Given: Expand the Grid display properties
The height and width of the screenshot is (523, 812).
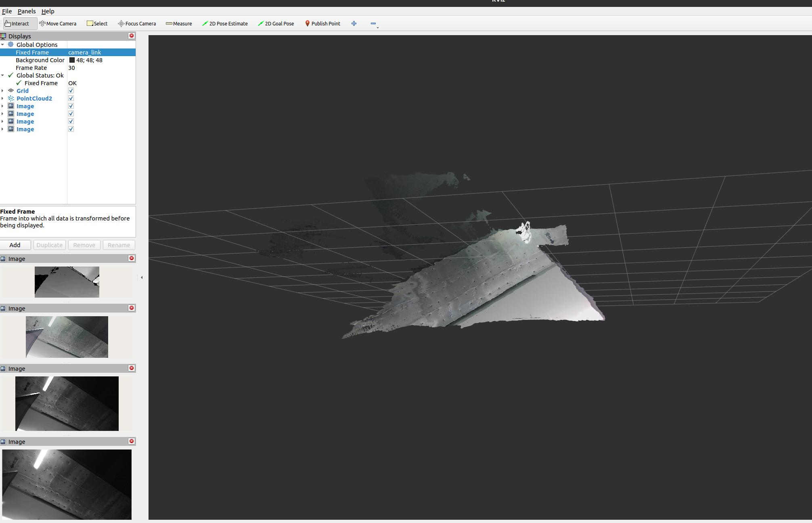Looking at the screenshot, I should pos(3,90).
